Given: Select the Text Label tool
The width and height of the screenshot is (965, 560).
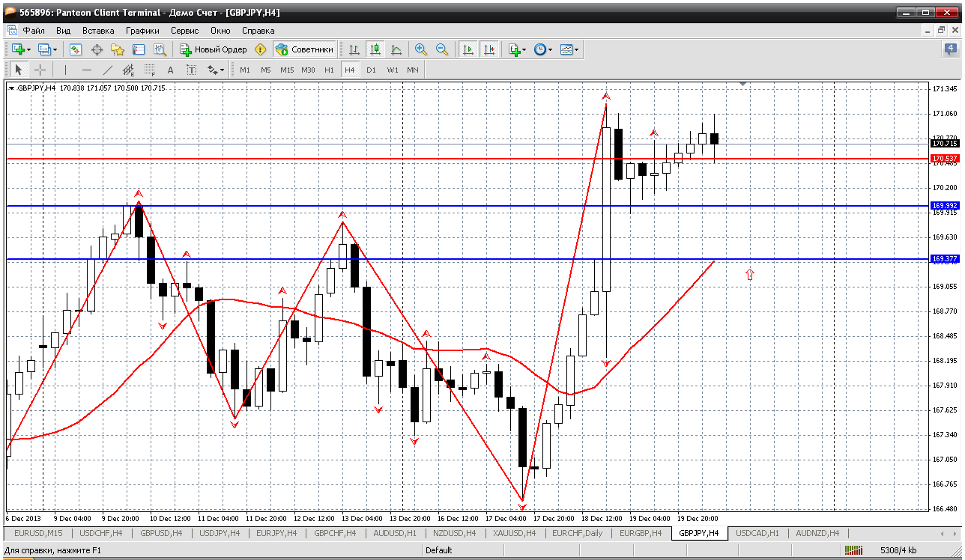Looking at the screenshot, I should pyautogui.click(x=191, y=70).
